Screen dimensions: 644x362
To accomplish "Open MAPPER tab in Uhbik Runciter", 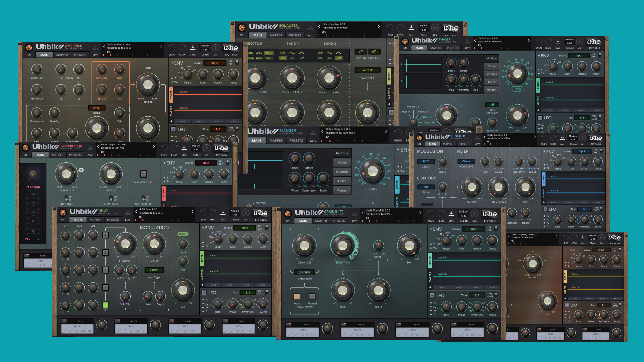I will coord(448,144).
